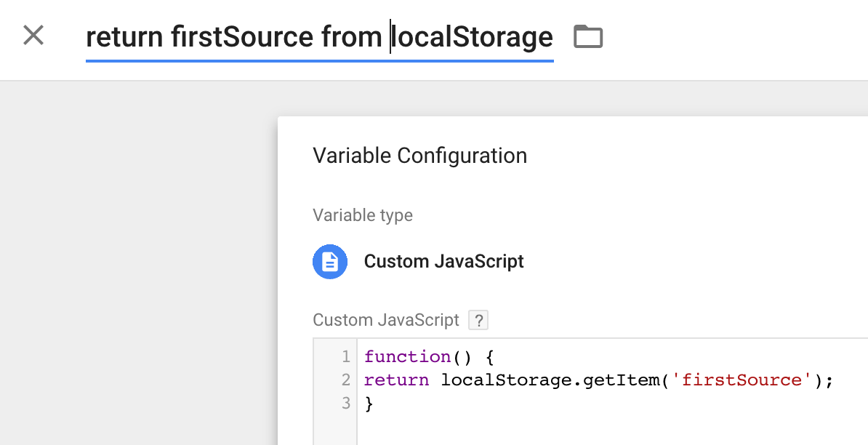The width and height of the screenshot is (868, 445).
Task: Click the blue Custom JavaScript type icon
Action: (x=330, y=261)
